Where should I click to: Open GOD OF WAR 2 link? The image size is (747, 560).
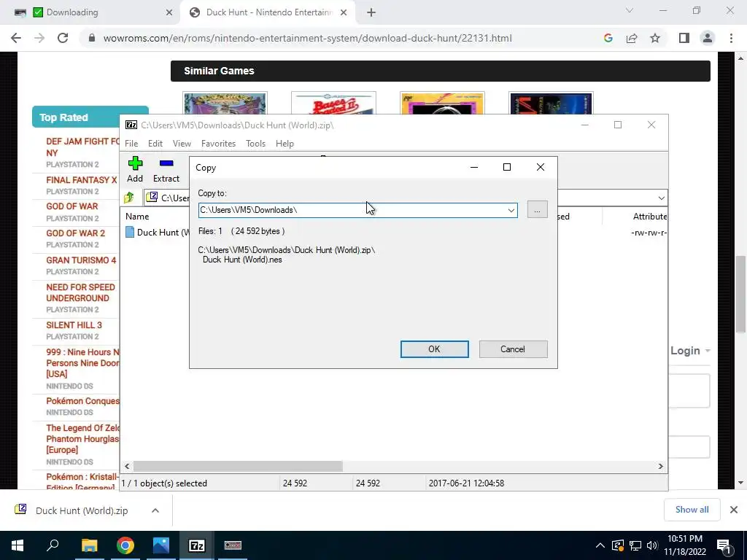click(x=75, y=233)
